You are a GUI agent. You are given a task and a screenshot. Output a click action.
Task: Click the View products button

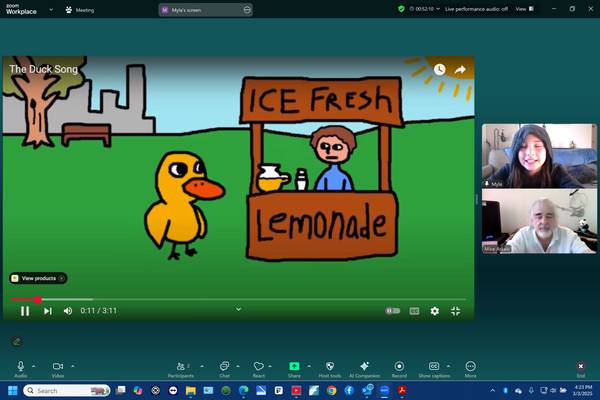[x=38, y=278]
